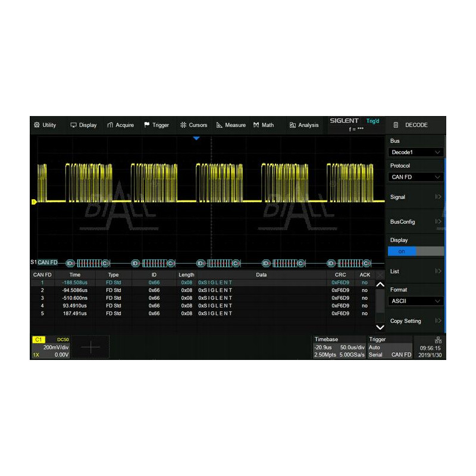Open the Format ASCII dropdown
The height and width of the screenshot is (476, 476).
click(415, 301)
